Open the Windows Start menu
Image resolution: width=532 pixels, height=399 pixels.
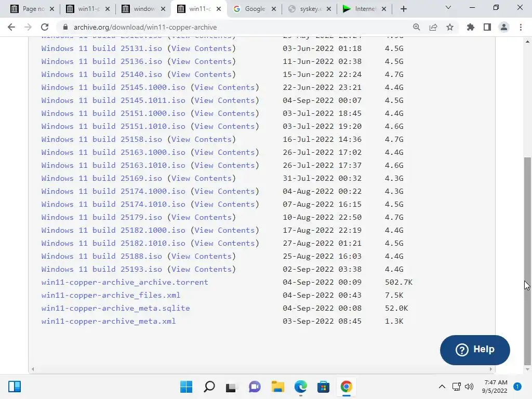pos(186,387)
